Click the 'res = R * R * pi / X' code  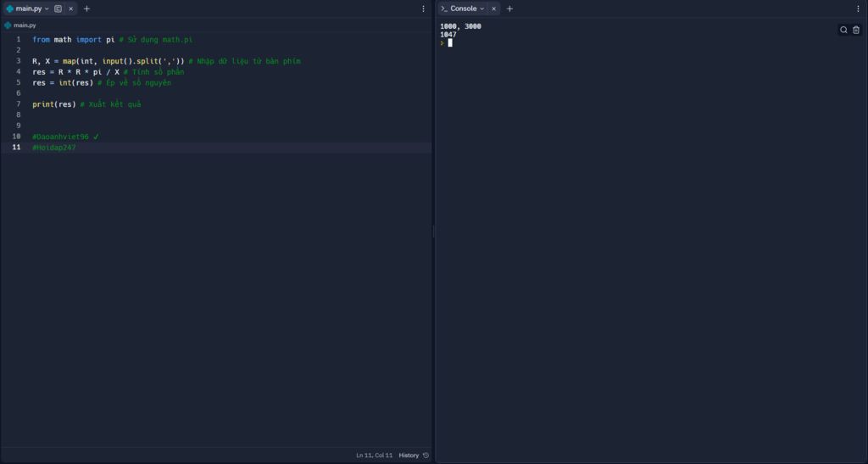(75, 72)
